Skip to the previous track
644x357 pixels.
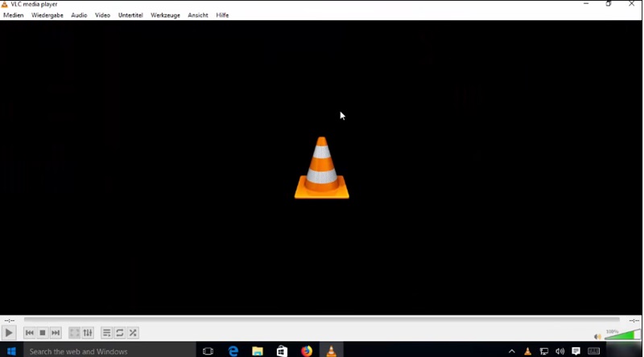point(29,333)
